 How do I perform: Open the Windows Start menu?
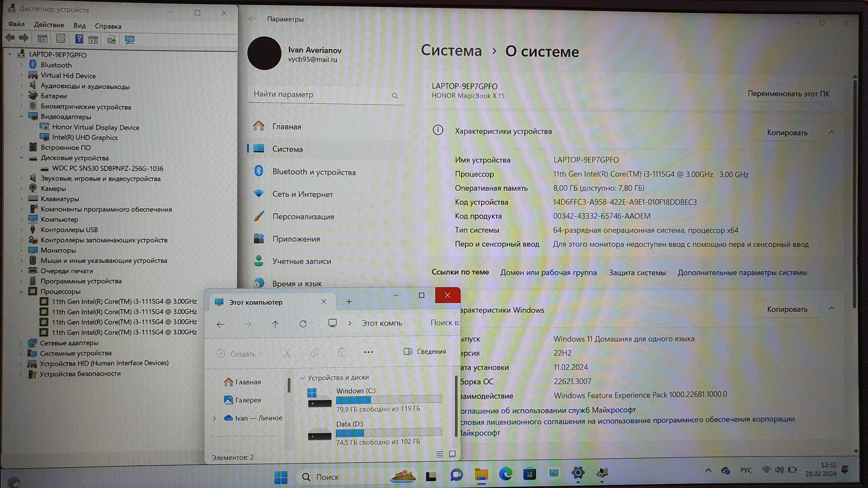coord(281,477)
